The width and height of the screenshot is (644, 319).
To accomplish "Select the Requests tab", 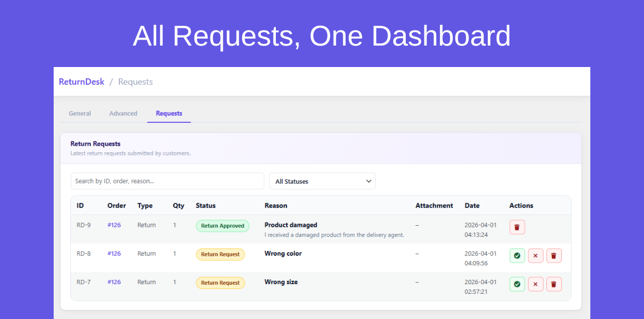I will click(x=169, y=113).
